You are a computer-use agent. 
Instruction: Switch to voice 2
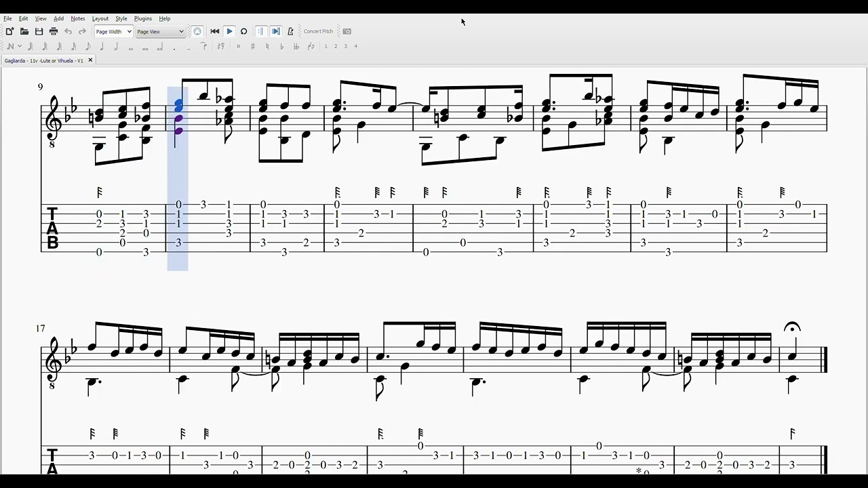(336, 46)
